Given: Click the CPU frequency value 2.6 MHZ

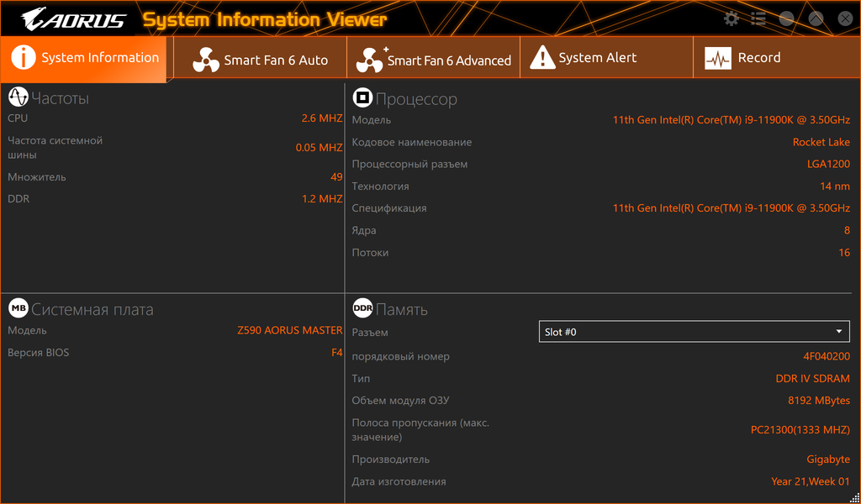Looking at the screenshot, I should coord(322,118).
